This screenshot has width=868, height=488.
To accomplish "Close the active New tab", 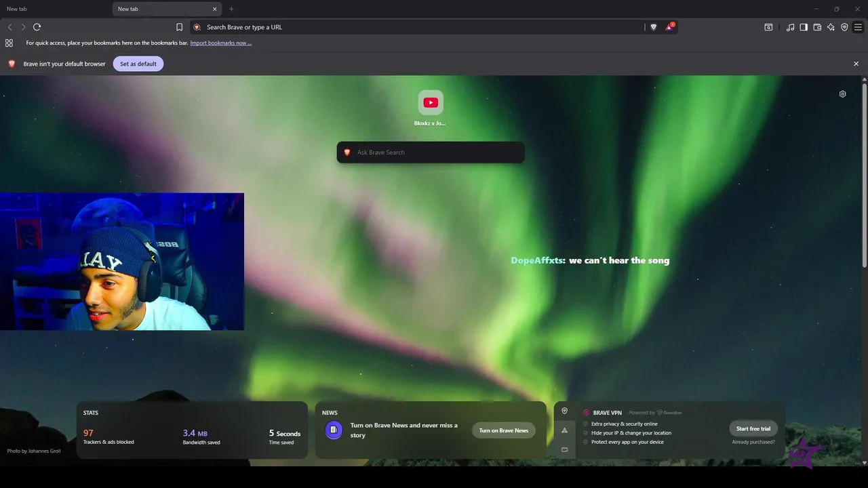I will [215, 9].
